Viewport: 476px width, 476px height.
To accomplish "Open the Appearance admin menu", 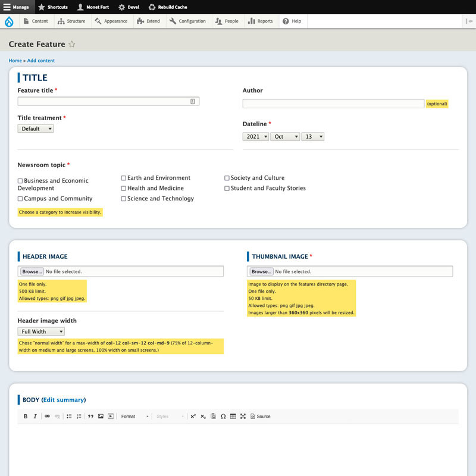I will 111,21.
